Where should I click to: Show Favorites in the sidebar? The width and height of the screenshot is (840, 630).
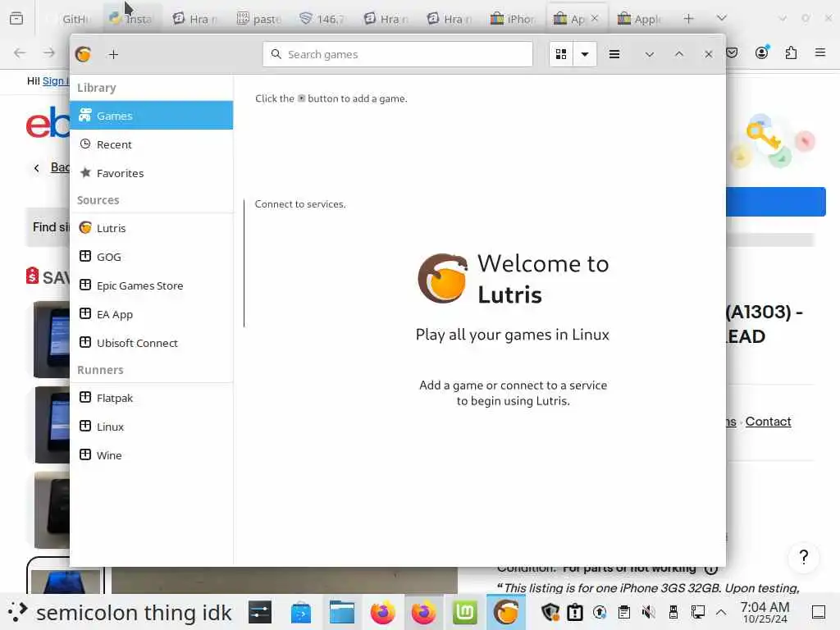[x=151, y=172]
